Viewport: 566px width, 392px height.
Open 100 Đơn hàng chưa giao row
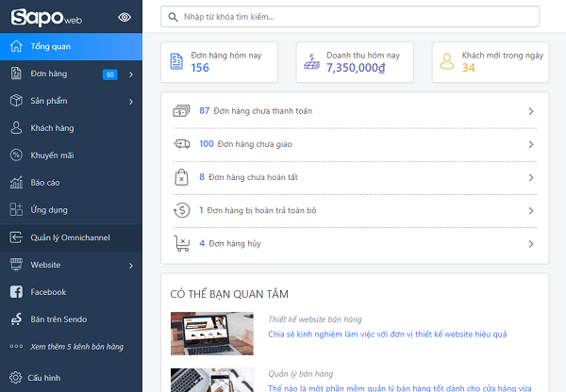click(x=354, y=144)
